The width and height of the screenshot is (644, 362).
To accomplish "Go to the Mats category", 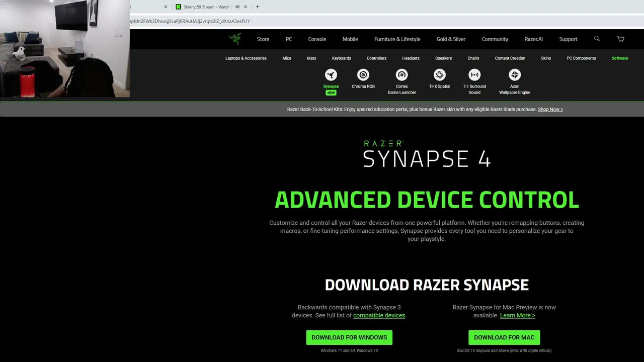I will click(x=311, y=58).
